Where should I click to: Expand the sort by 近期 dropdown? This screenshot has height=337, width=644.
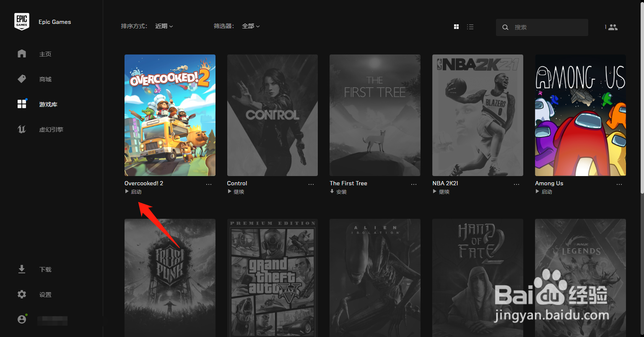pos(164,26)
